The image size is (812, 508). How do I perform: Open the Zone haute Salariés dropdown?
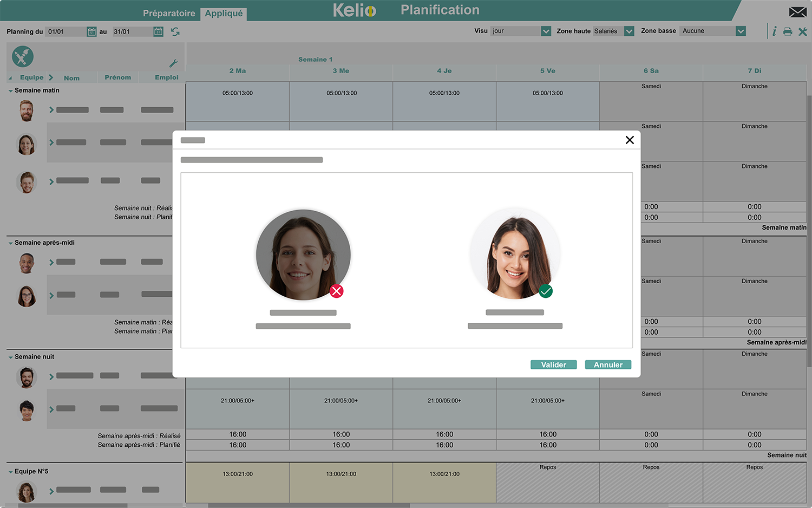tap(629, 31)
